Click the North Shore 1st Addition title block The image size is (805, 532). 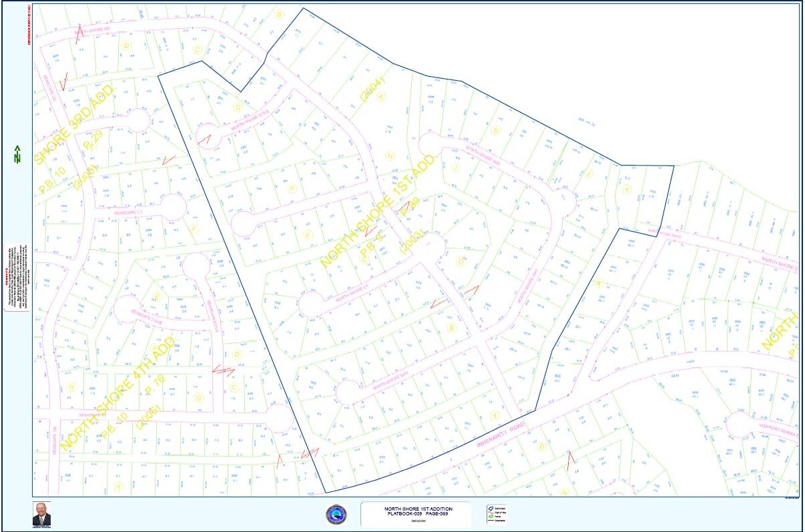415,514
